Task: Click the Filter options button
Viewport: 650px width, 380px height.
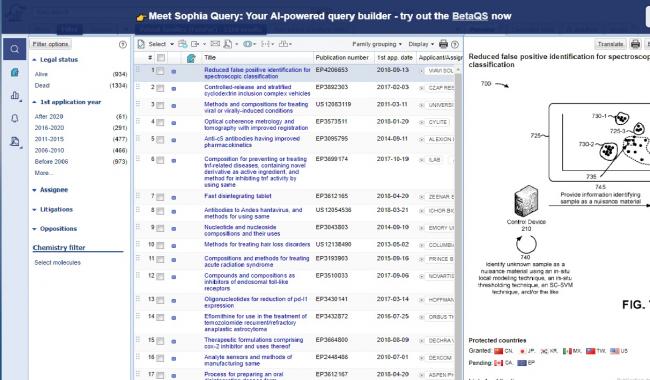Action: (x=50, y=44)
